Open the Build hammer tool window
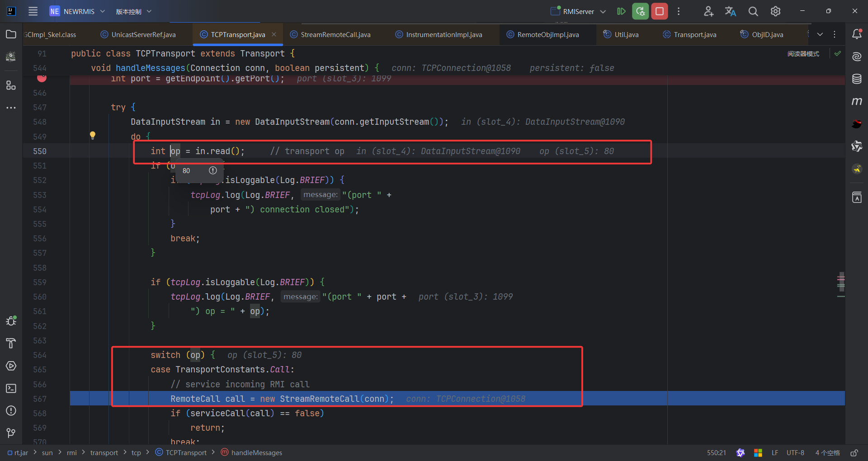Viewport: 868px width, 461px height. [x=11, y=343]
